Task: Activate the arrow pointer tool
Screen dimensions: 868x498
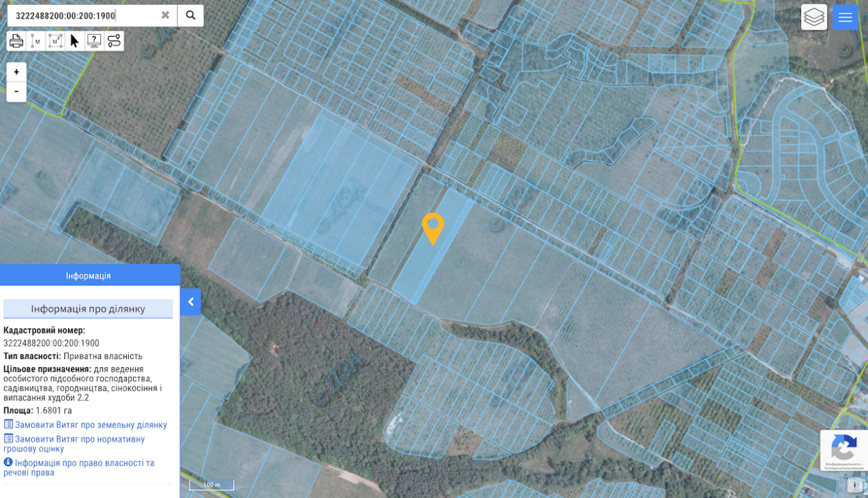Action: coord(75,41)
